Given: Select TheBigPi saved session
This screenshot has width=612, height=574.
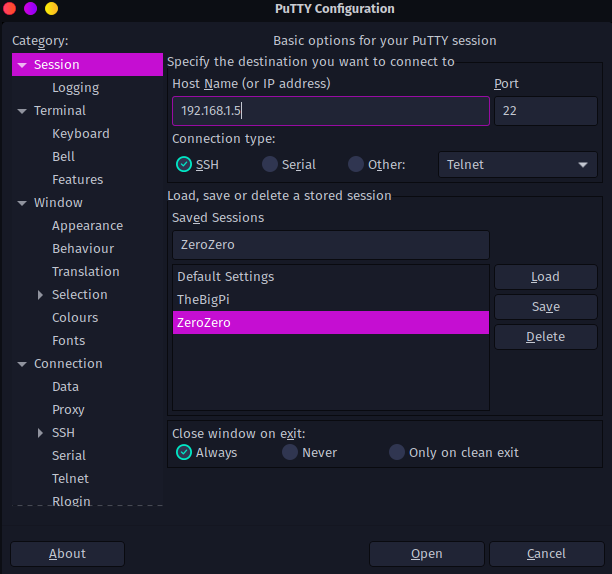Looking at the screenshot, I should point(331,300).
